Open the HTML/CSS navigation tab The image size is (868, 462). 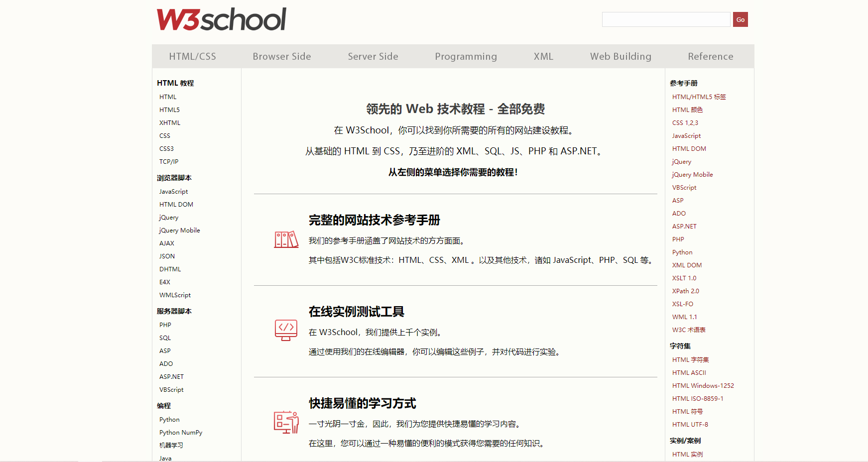(193, 56)
